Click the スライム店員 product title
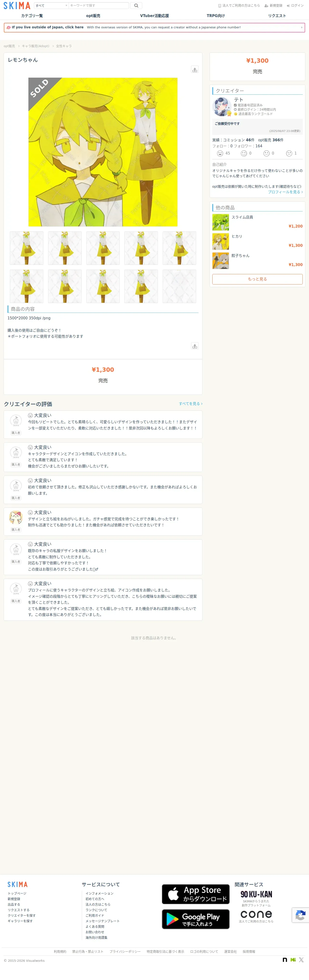The height and width of the screenshot is (980, 309). point(242,217)
